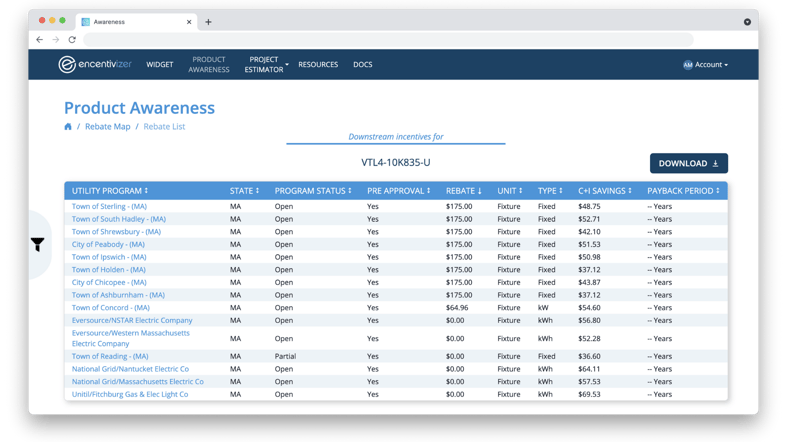Click the $64.96 rebate value
Screen dimensions: 787x442
click(x=457, y=308)
